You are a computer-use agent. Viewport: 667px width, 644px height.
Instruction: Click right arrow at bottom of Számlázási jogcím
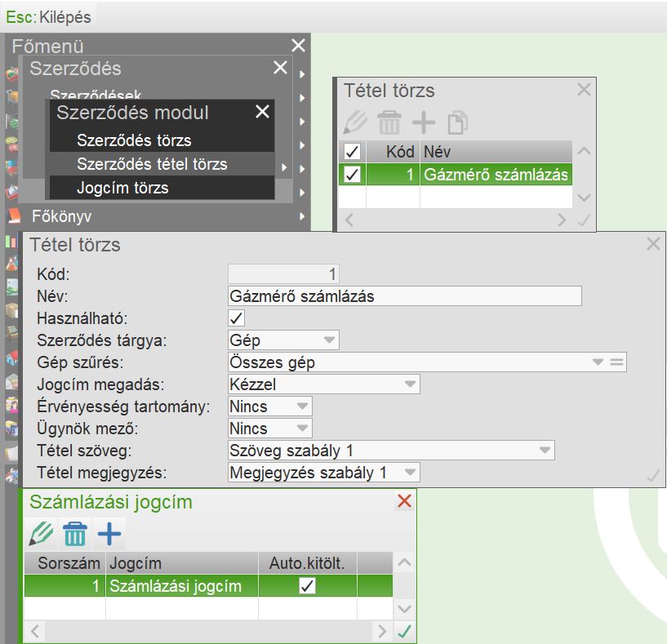[x=382, y=631]
